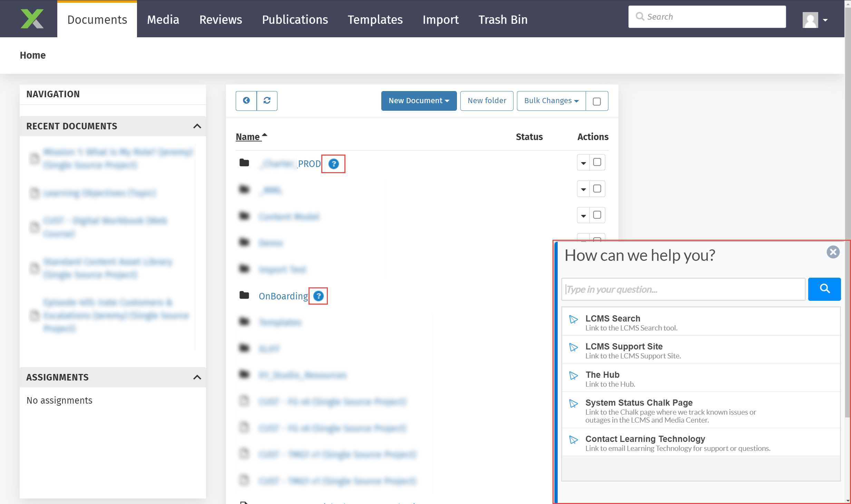Refresh the document list

(x=267, y=101)
